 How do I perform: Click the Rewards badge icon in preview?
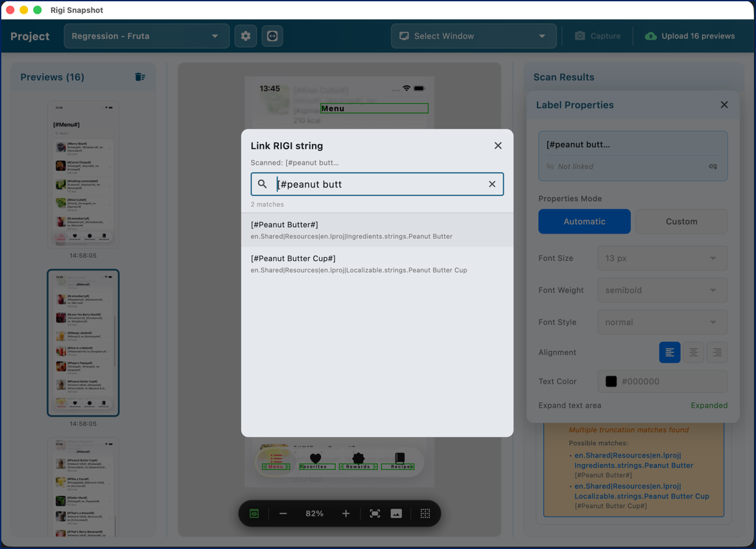[359, 457]
